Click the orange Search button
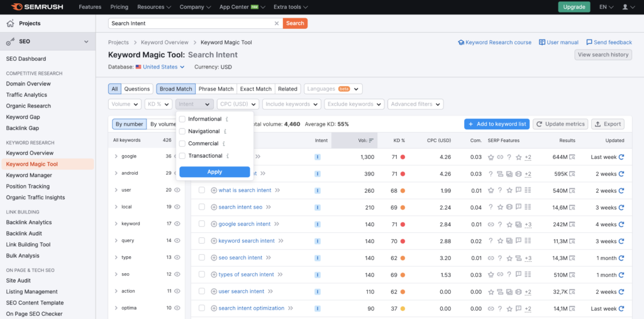This screenshot has height=319, width=644. (295, 23)
